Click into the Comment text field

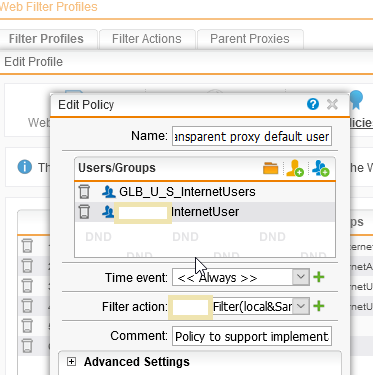pyautogui.click(x=252, y=336)
